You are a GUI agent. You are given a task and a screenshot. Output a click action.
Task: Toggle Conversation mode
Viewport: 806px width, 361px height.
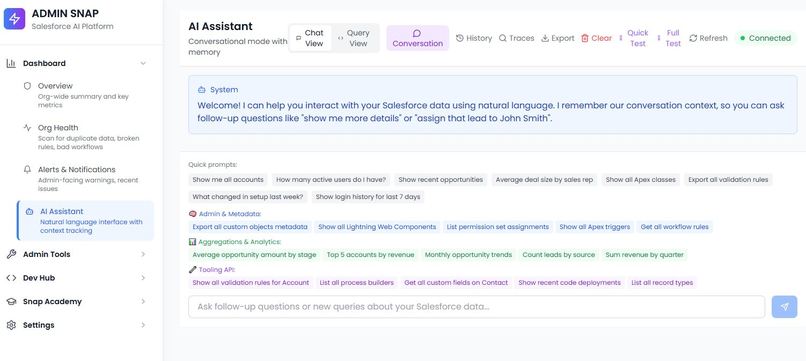[417, 38]
